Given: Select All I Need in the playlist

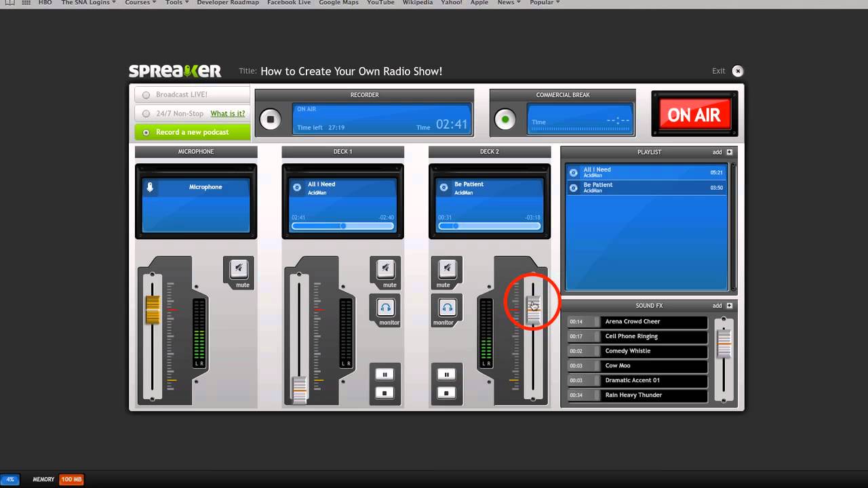Looking at the screenshot, I should [x=646, y=173].
